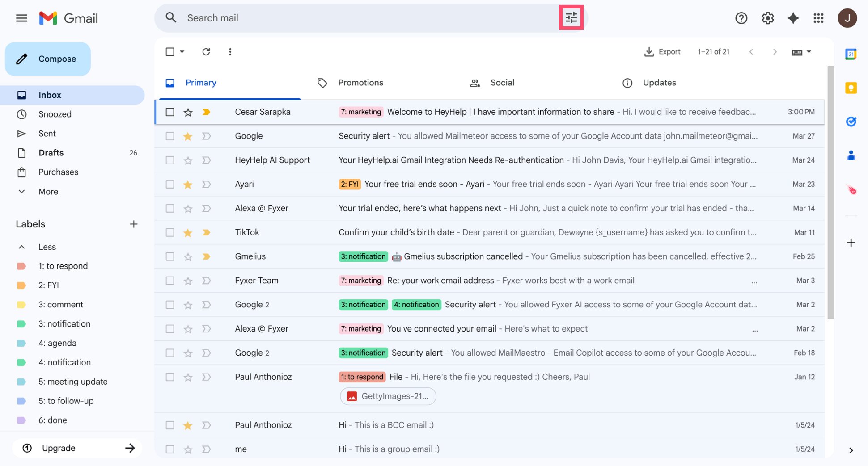
Task: Click the inbox vertical scrollbar
Action: [830, 192]
